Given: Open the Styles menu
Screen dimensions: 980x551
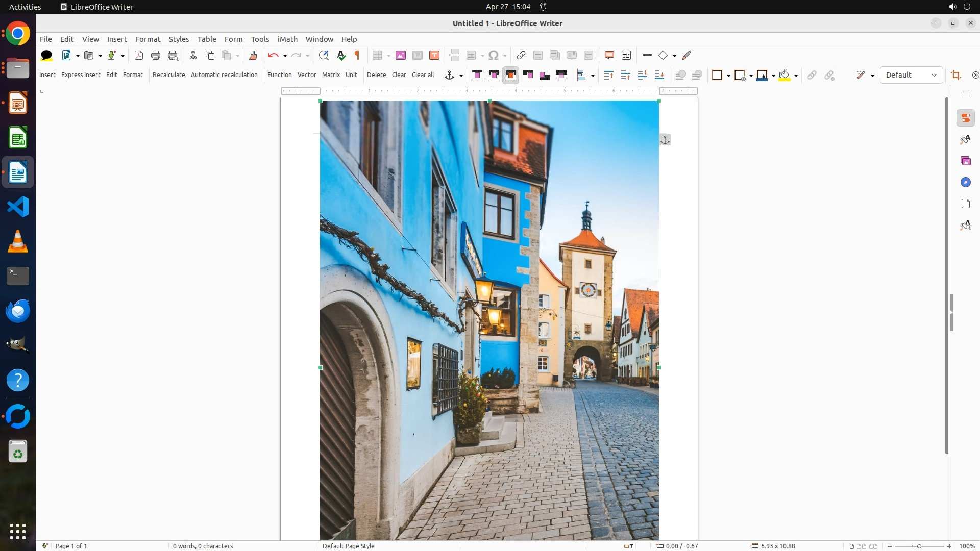Looking at the screenshot, I should [x=179, y=39].
